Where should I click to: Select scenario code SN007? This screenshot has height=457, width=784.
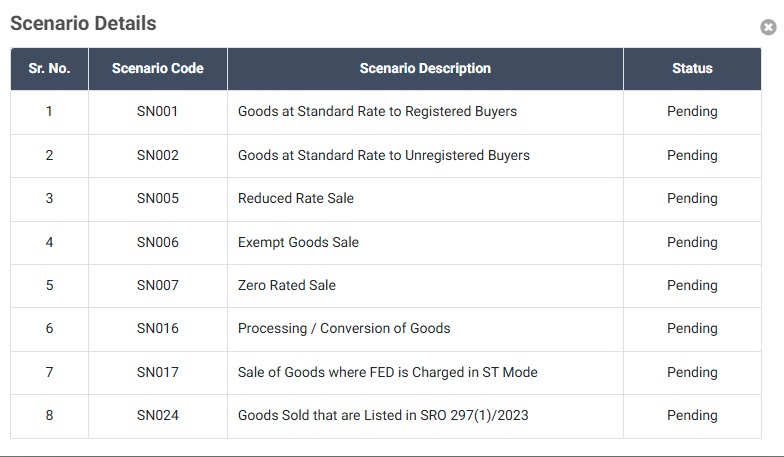tap(157, 285)
